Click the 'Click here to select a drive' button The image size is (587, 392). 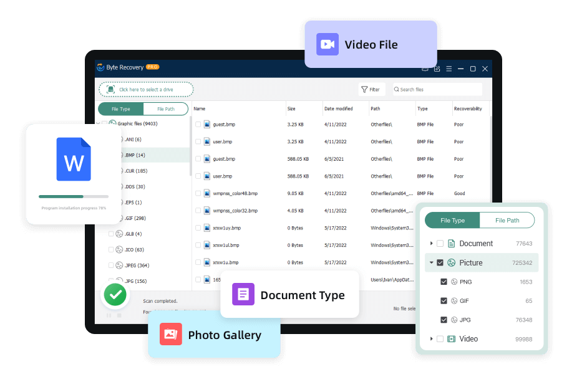point(146,89)
